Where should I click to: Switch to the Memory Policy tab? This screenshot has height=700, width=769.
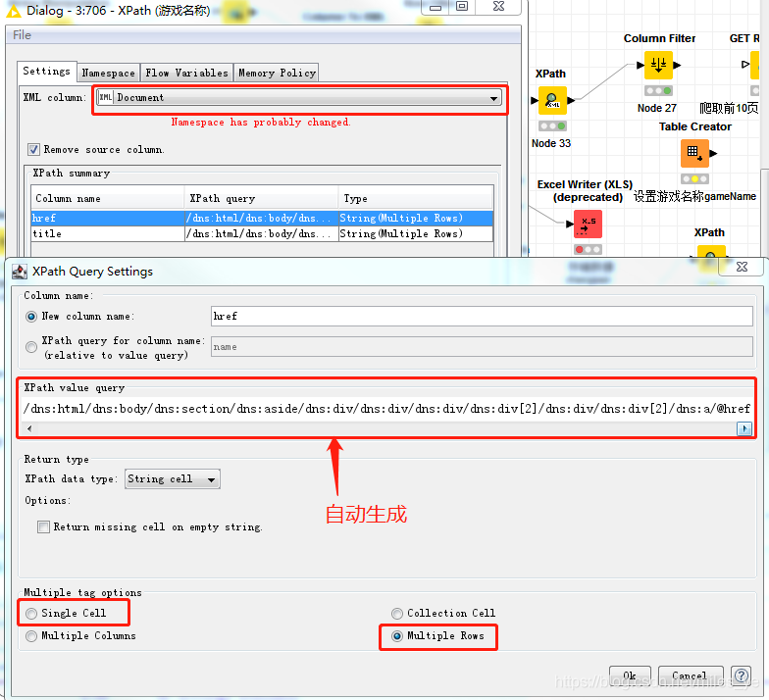tap(277, 73)
